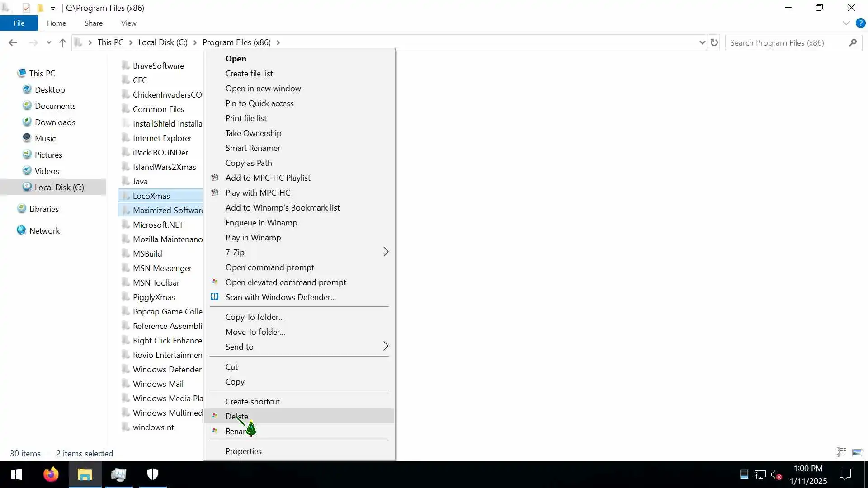Viewport: 868px width, 488px height.
Task: Click the Up one level arrow
Action: 63,43
